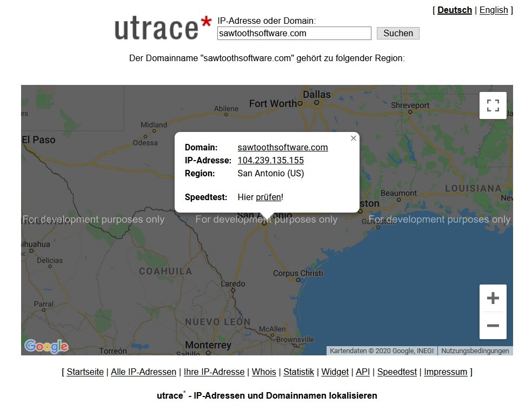This screenshot has height=410, width=532.
Task: Click El Paso label on map
Action: point(39,140)
